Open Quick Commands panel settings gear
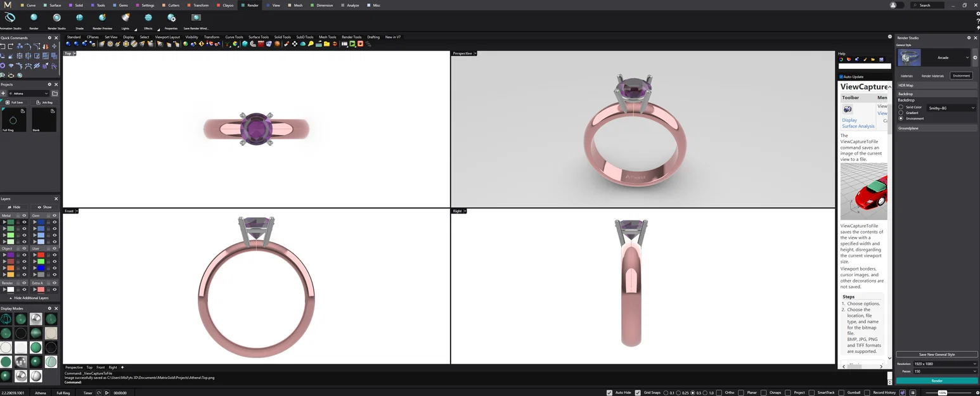The height and width of the screenshot is (396, 980). [x=49, y=38]
